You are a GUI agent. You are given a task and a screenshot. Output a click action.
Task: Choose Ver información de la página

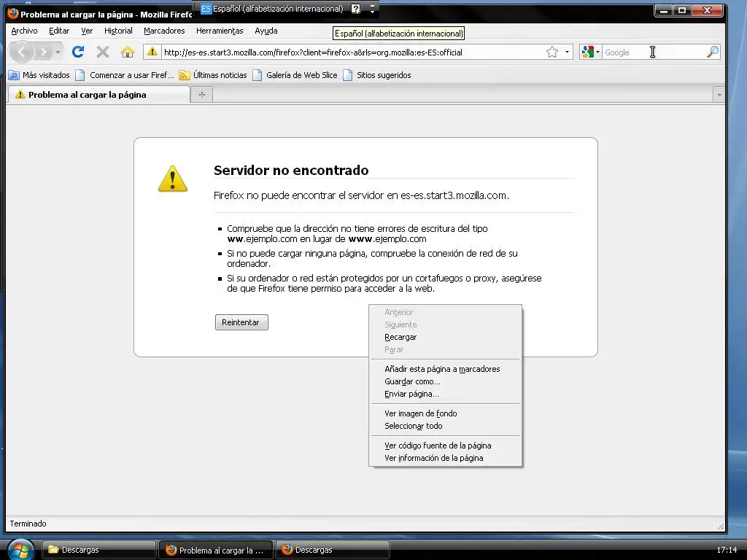click(x=446, y=458)
